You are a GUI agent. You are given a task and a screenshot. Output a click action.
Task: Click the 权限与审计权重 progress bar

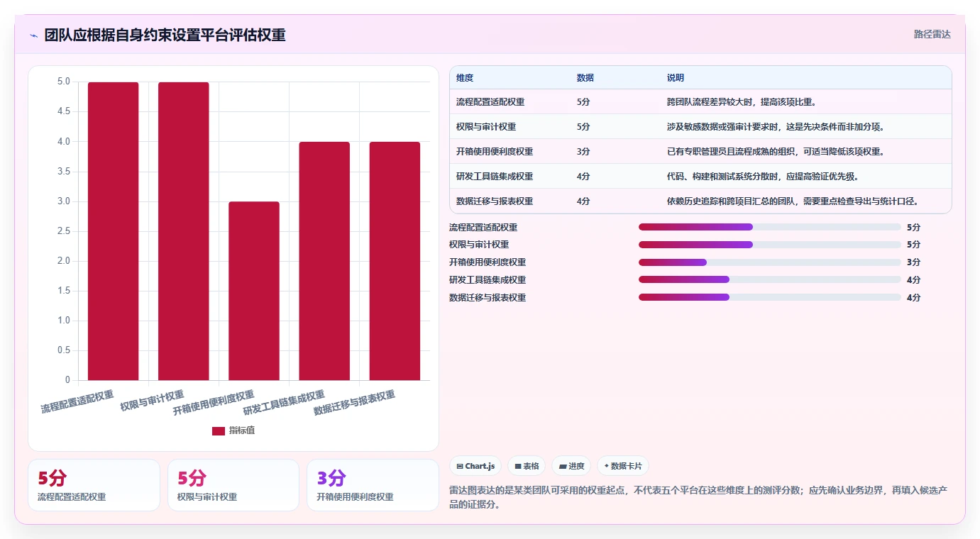[x=770, y=245]
